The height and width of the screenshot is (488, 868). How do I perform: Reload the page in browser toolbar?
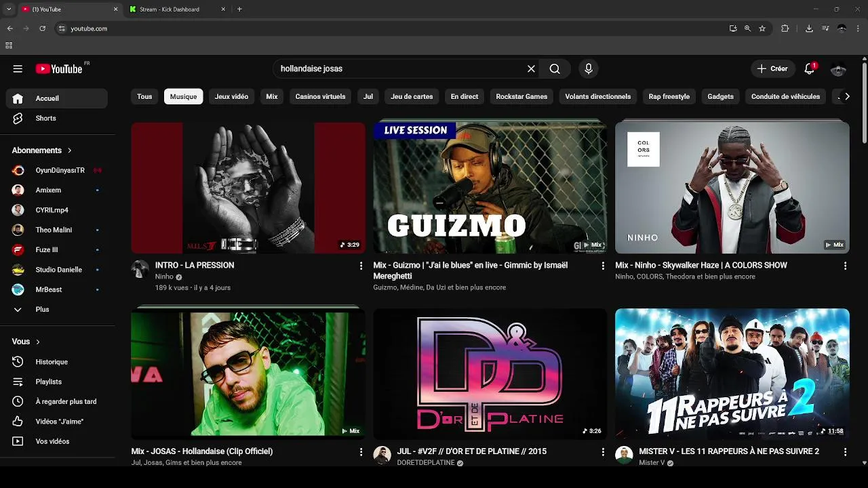(42, 28)
